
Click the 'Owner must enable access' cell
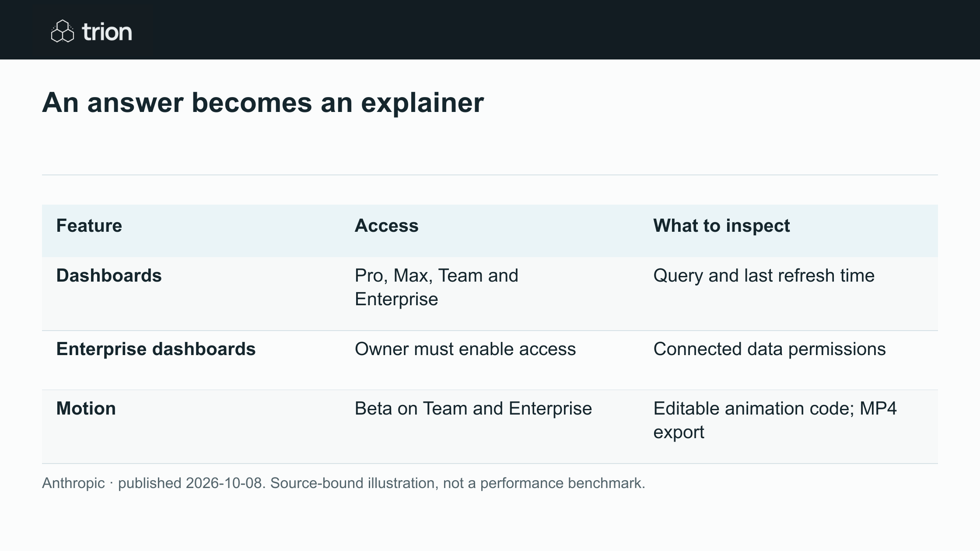tap(465, 349)
